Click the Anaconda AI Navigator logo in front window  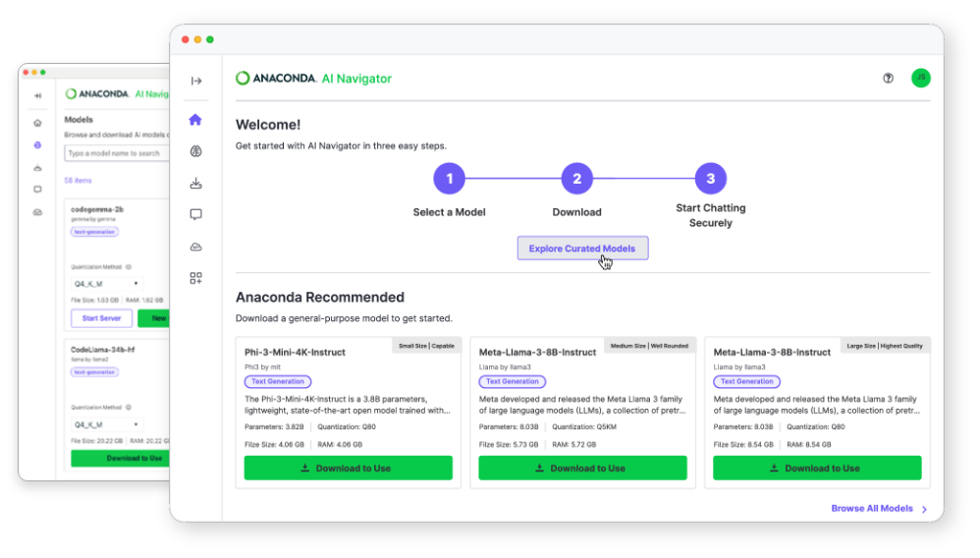314,79
